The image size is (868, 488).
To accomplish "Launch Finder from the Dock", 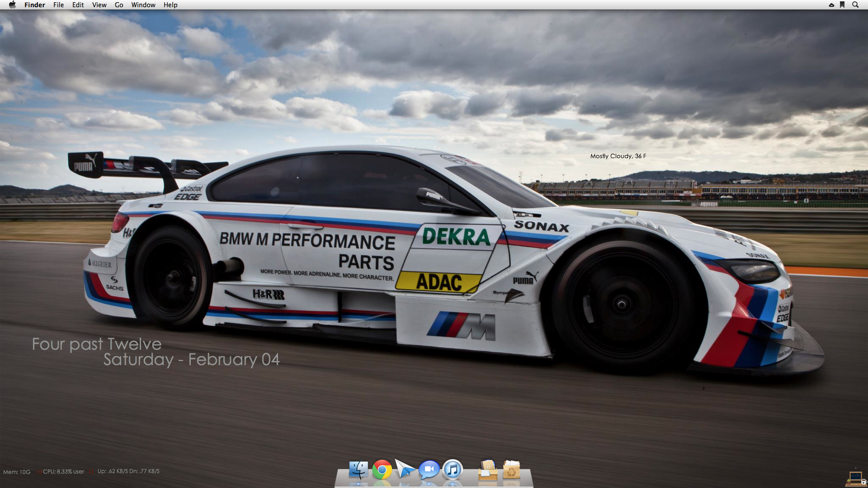I will (x=359, y=470).
